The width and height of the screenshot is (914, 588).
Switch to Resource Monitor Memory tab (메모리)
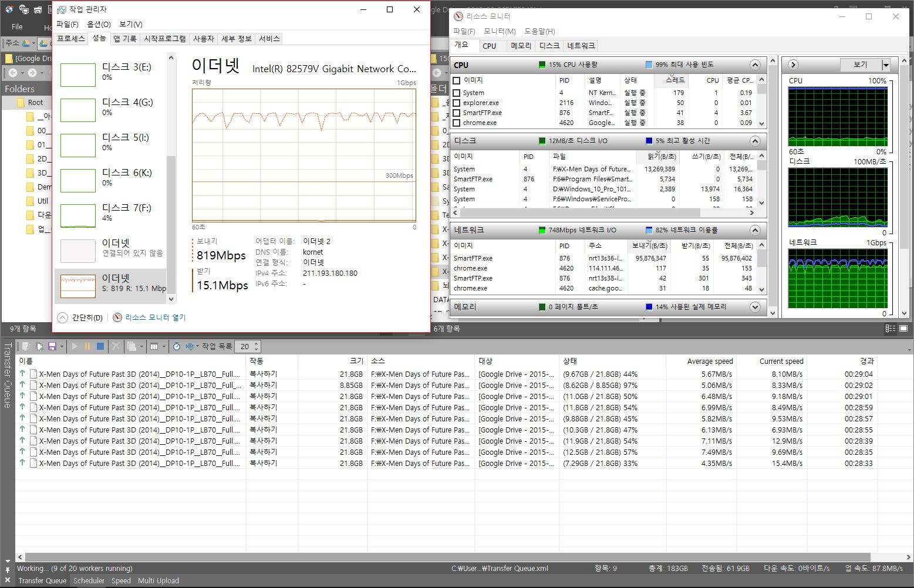pyautogui.click(x=521, y=46)
